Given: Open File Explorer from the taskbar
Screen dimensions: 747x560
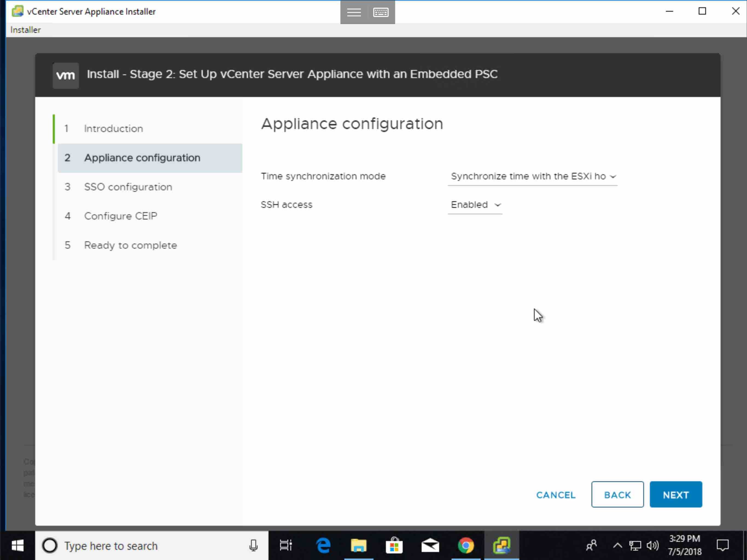Looking at the screenshot, I should (x=359, y=546).
